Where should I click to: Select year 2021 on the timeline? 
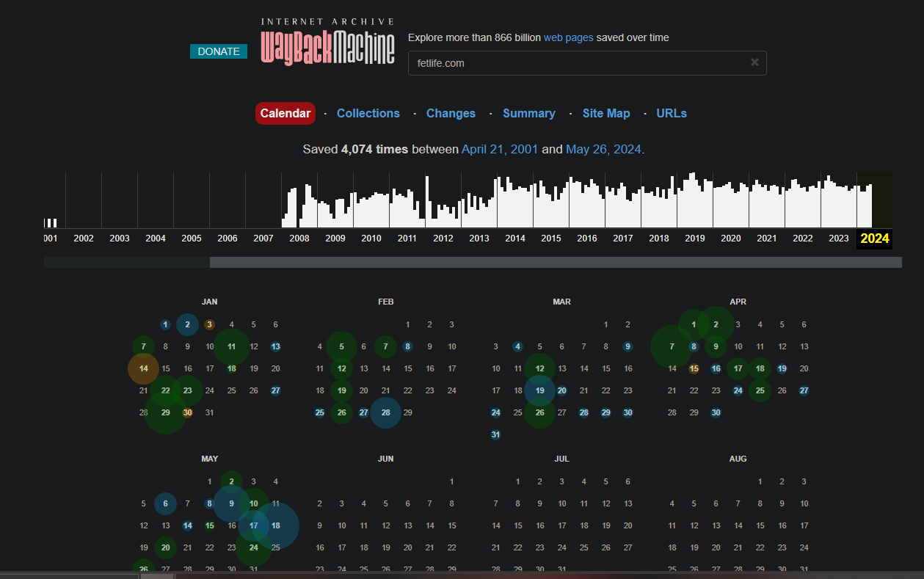pos(767,238)
